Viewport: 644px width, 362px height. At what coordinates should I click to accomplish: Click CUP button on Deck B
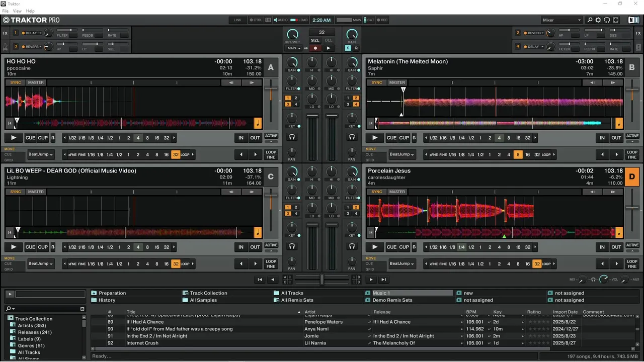(404, 138)
